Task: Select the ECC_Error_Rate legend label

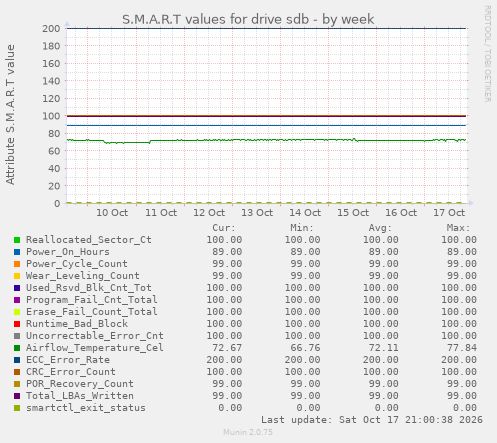Action: click(x=68, y=360)
